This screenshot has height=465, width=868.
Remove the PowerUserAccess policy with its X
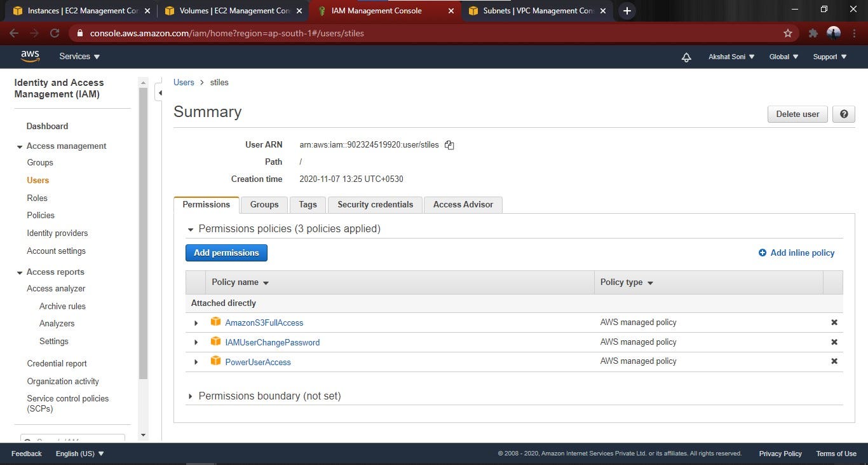[834, 361]
